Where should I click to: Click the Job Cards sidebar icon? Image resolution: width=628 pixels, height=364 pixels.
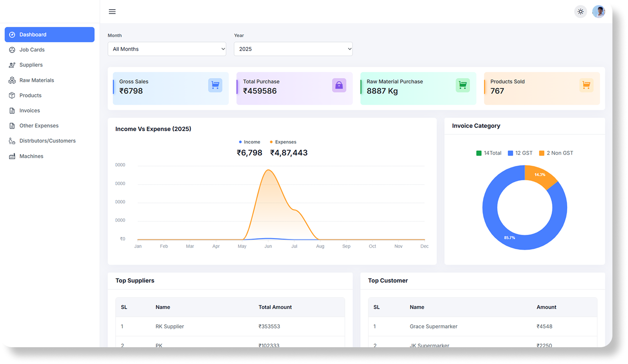coord(12,50)
